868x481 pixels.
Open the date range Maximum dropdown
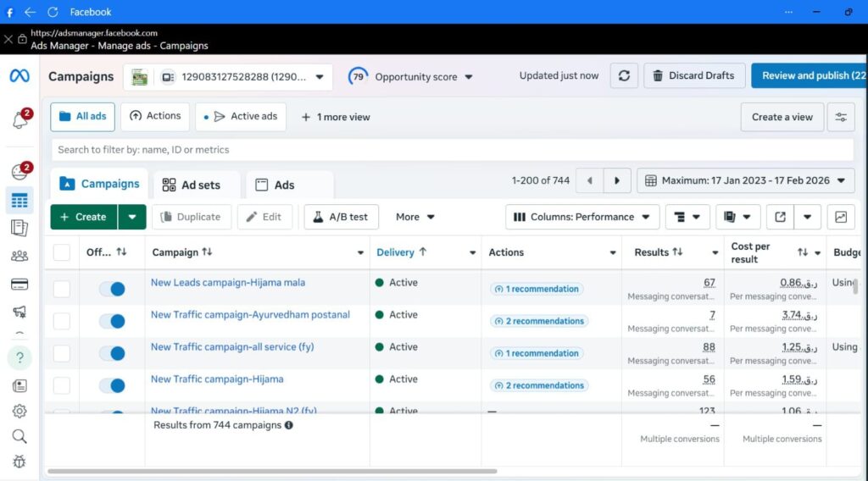point(745,180)
